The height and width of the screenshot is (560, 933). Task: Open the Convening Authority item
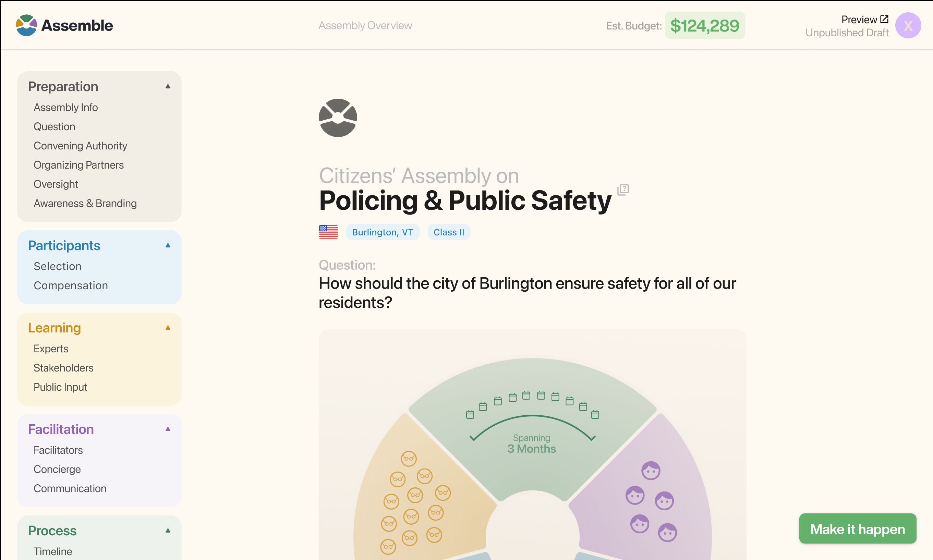tap(81, 146)
